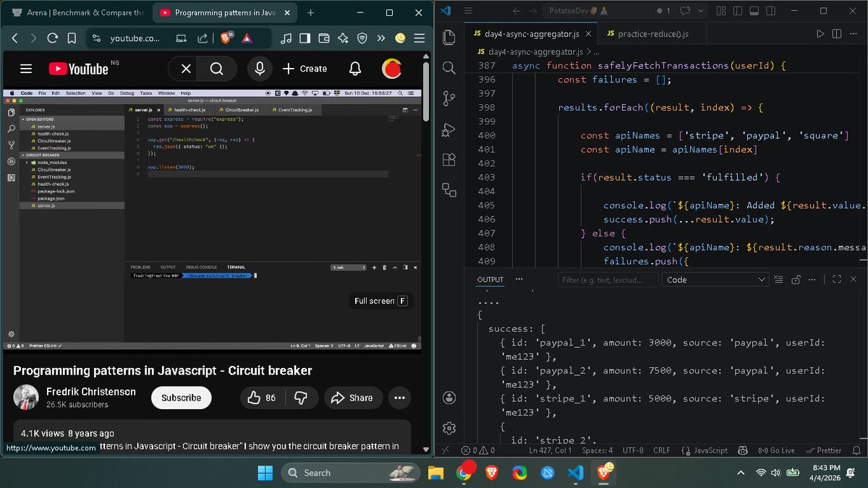The height and width of the screenshot is (488, 868).
Task: Select the OUTPUT panel tab
Action: coord(490,280)
